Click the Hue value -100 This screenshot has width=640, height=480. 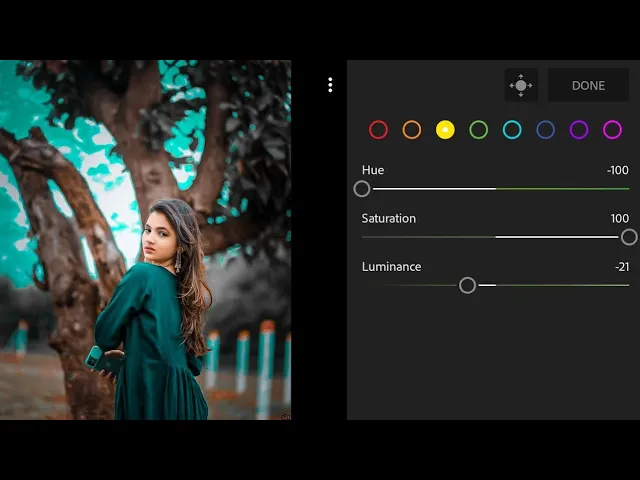click(x=618, y=170)
